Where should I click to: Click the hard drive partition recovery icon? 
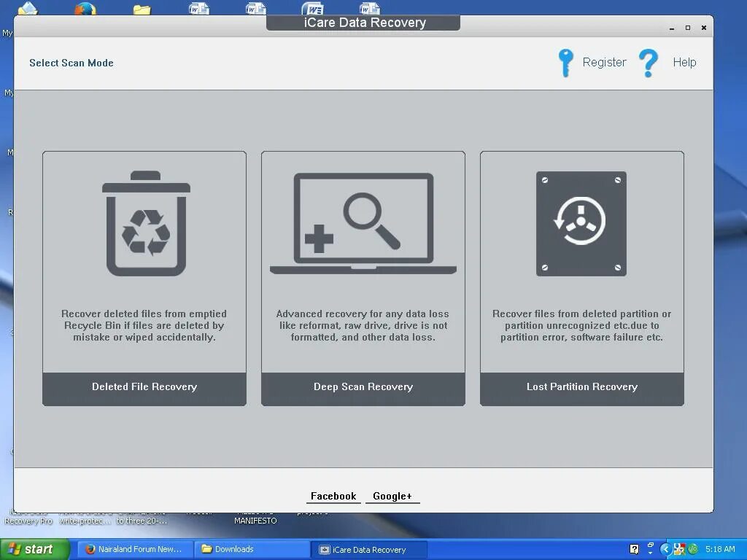click(x=581, y=223)
